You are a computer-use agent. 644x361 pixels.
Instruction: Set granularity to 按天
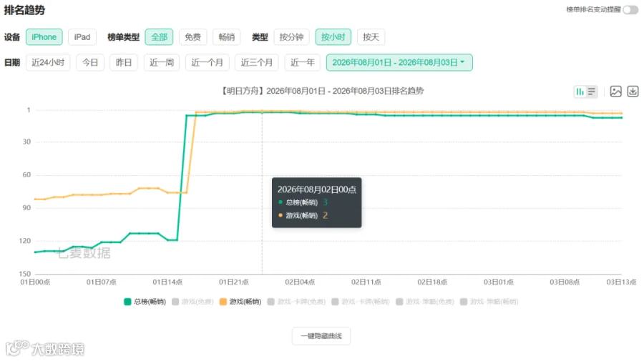coord(371,37)
